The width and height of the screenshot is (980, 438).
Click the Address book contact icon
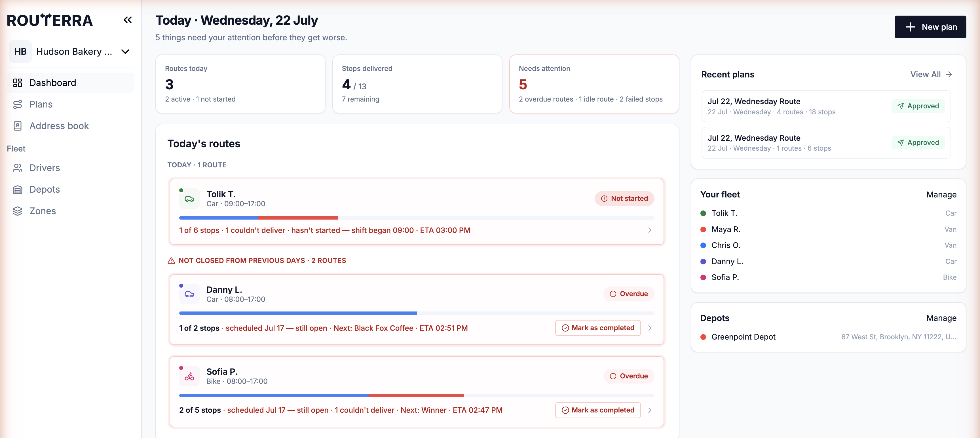pos(18,126)
